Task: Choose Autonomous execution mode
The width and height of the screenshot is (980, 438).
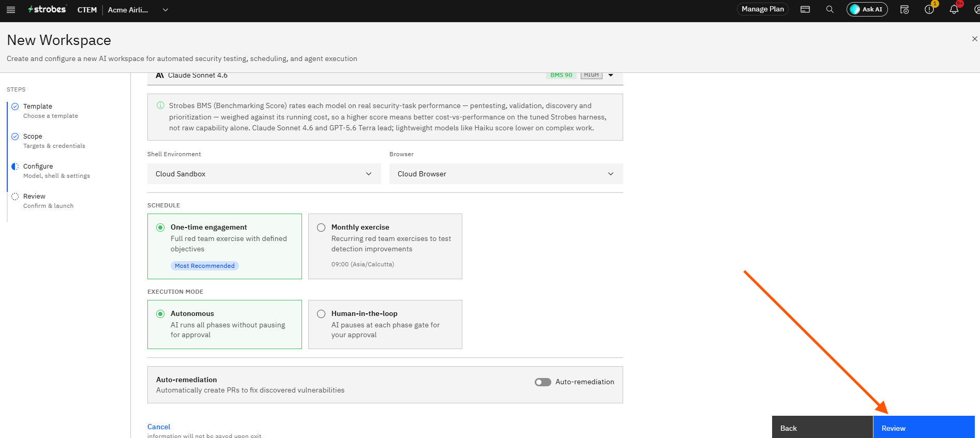Action: [x=224, y=324]
